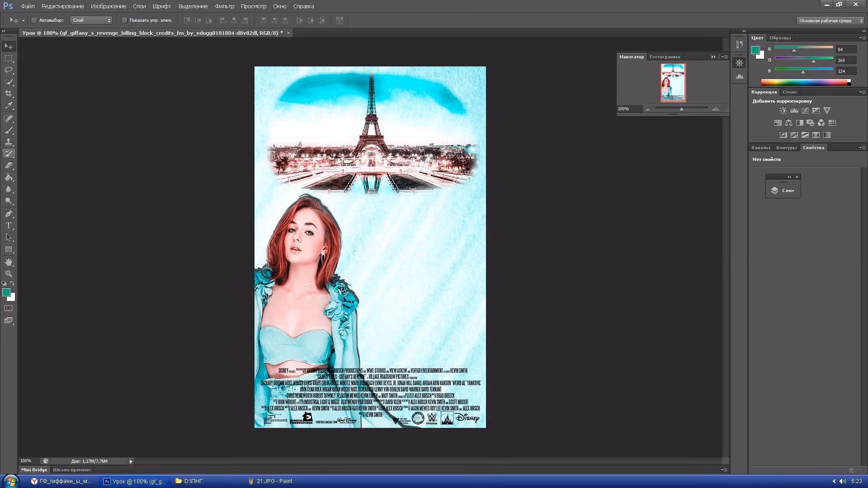Select the Healing Brush tool

point(9,118)
